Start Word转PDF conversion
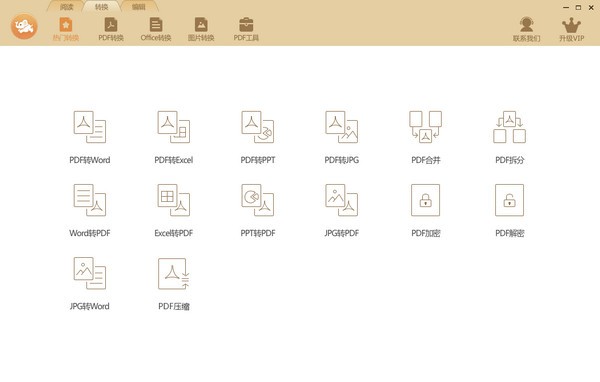The width and height of the screenshot is (600, 382). click(x=90, y=210)
